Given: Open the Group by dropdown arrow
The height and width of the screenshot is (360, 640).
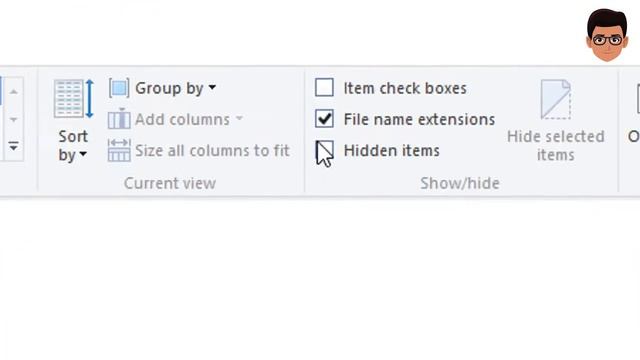Looking at the screenshot, I should [x=212, y=88].
